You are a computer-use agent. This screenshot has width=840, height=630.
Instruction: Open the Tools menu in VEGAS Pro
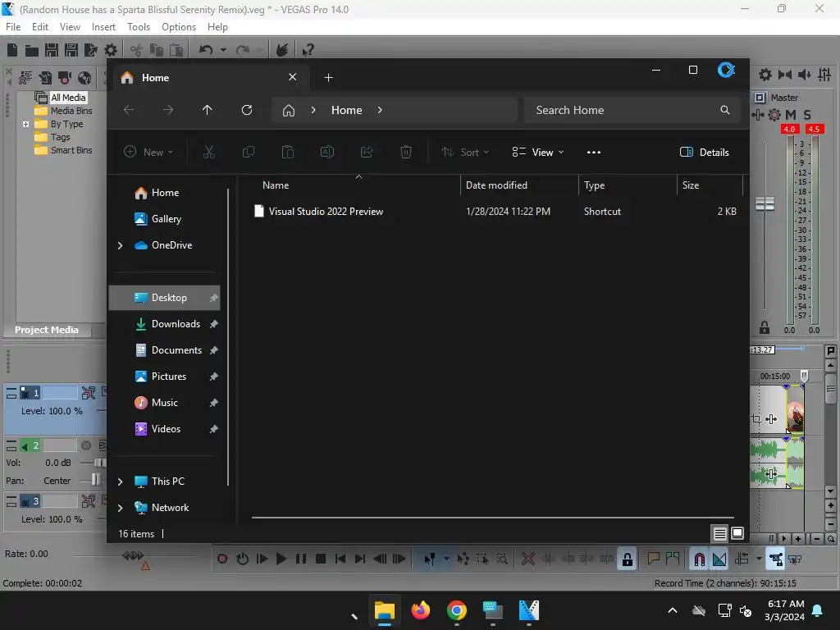click(139, 27)
